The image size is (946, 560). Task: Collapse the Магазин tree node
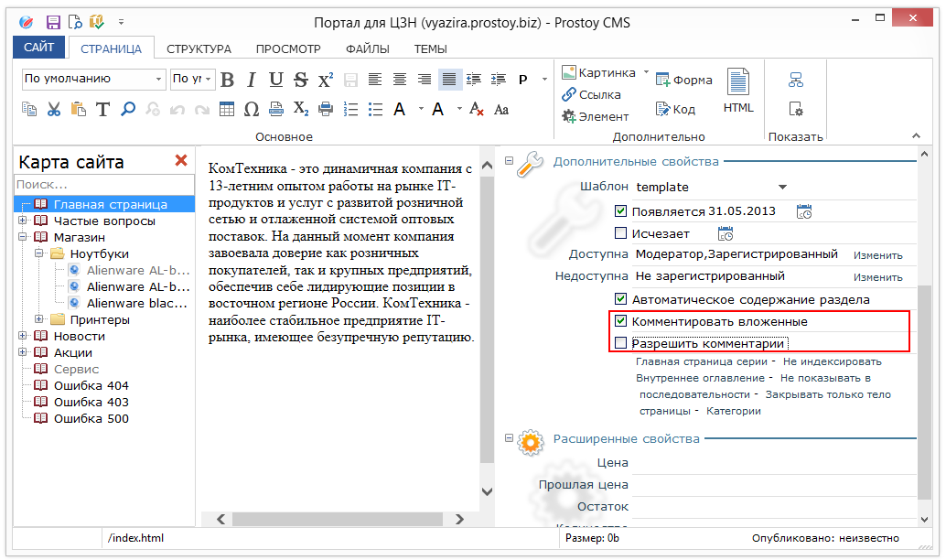pos(22,237)
